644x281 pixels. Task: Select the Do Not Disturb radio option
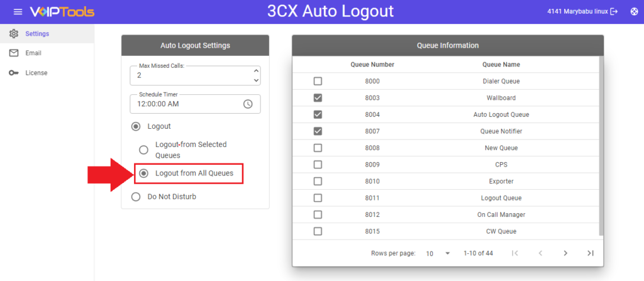tap(136, 197)
